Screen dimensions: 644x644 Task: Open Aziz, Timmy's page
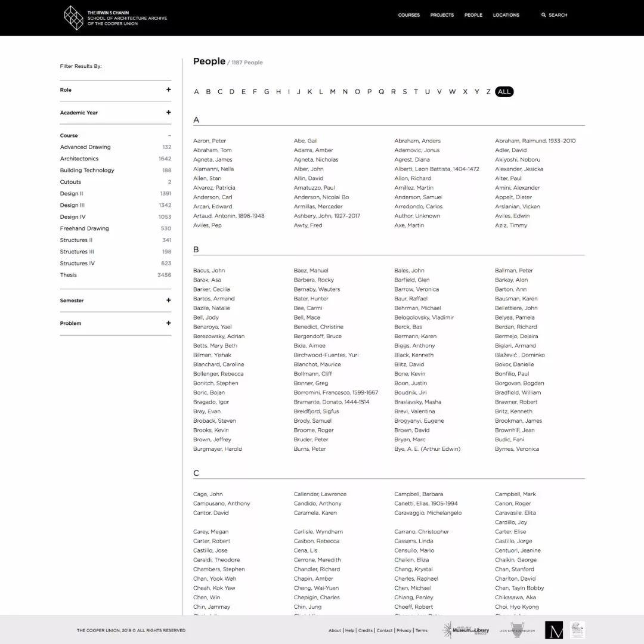tap(511, 225)
